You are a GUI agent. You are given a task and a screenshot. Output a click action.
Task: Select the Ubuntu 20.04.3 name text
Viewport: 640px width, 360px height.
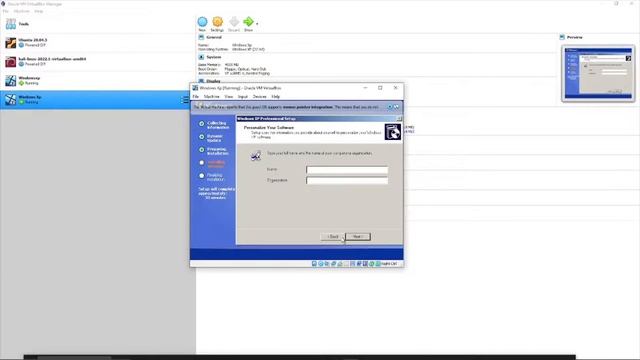click(33, 40)
